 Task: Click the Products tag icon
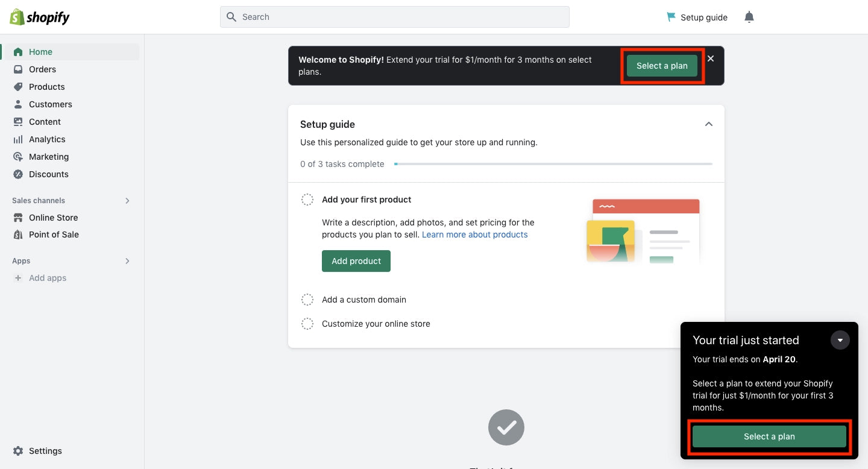(x=18, y=87)
